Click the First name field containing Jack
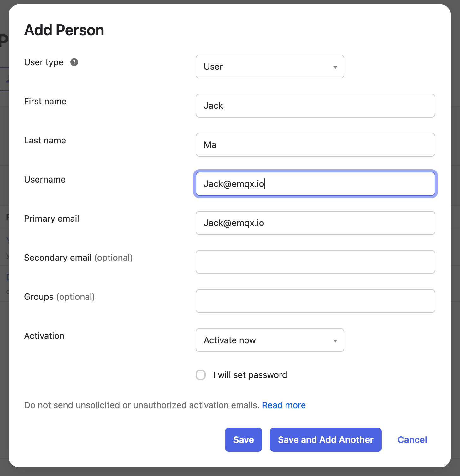Viewport: 460px width, 476px height. click(x=315, y=106)
